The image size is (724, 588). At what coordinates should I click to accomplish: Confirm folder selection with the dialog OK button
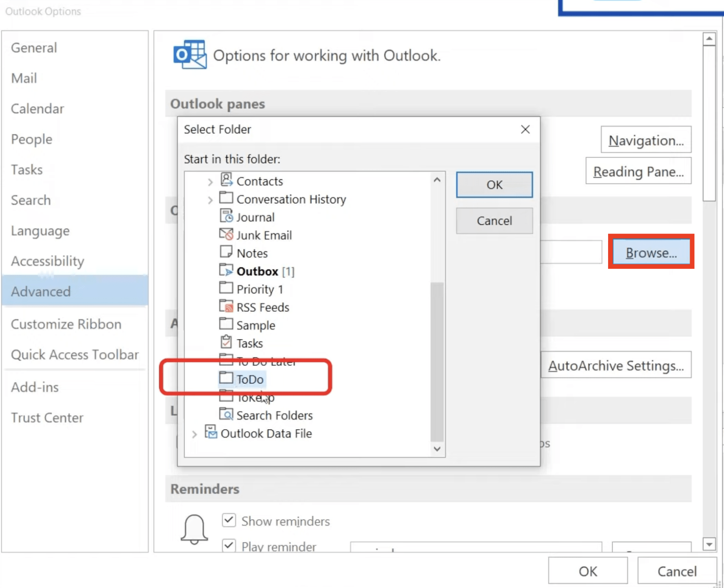click(494, 185)
